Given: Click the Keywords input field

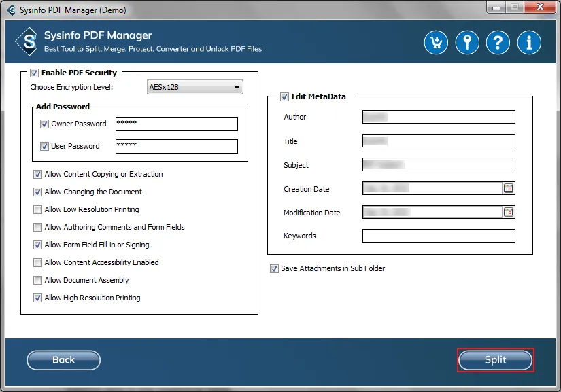Looking at the screenshot, I should click(x=439, y=236).
